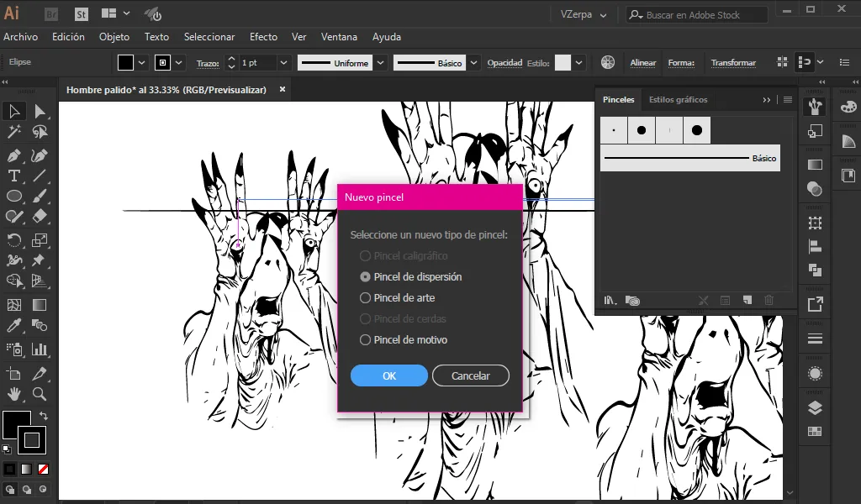Viewport: 861px width, 504px height.
Task: Select the Magic Wand tool
Action: point(13,132)
